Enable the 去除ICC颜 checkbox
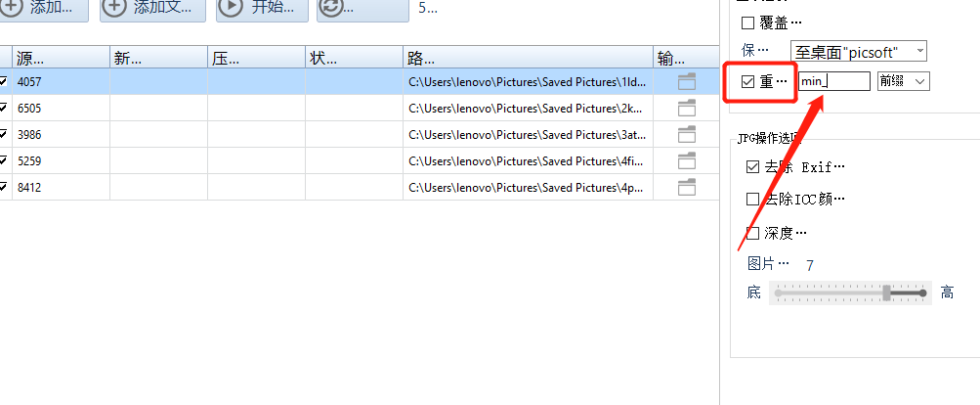The height and width of the screenshot is (405, 980). point(752,200)
